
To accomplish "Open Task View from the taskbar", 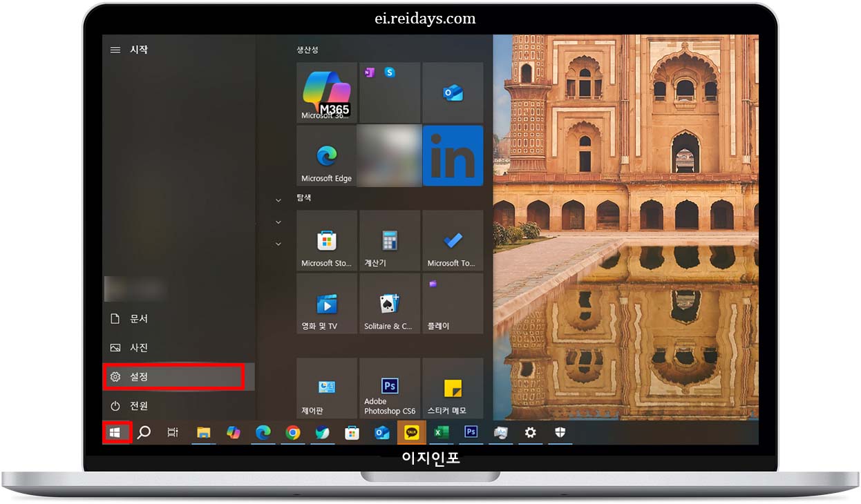I will click(x=171, y=432).
